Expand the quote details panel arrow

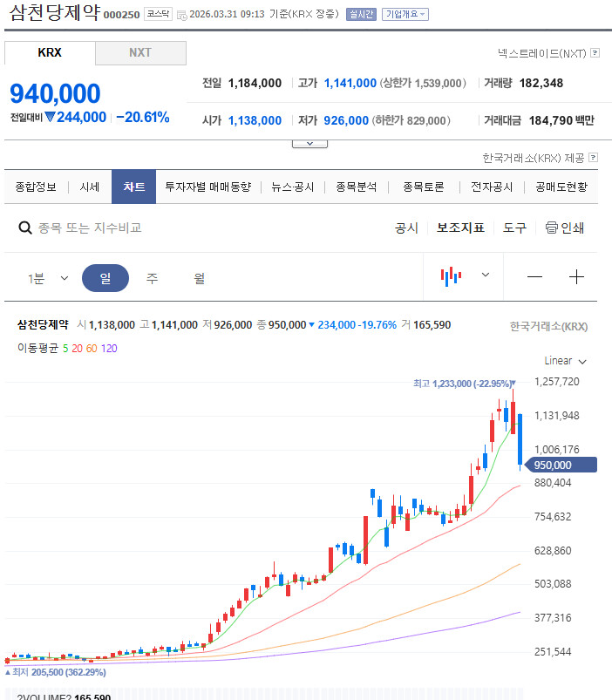click(309, 144)
